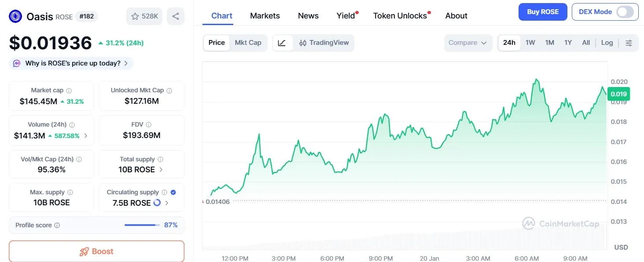Click the Buy ROSE button
644x262 pixels.
click(x=543, y=12)
